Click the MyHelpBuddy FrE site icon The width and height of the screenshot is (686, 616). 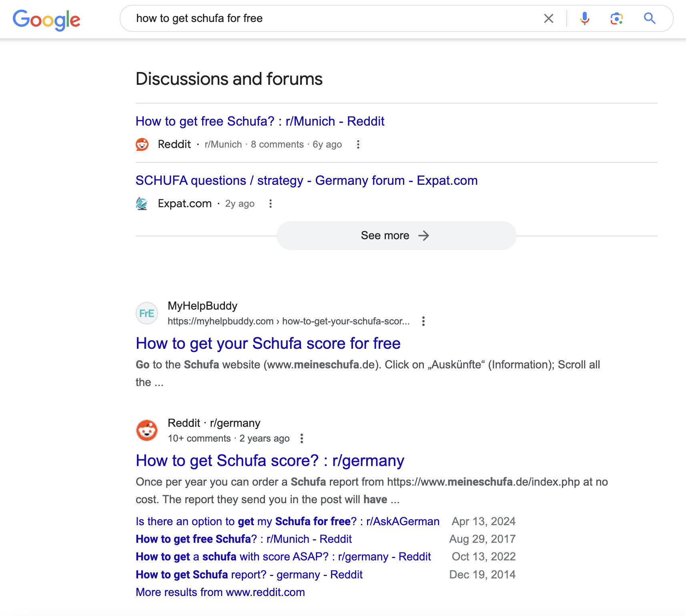coord(147,313)
